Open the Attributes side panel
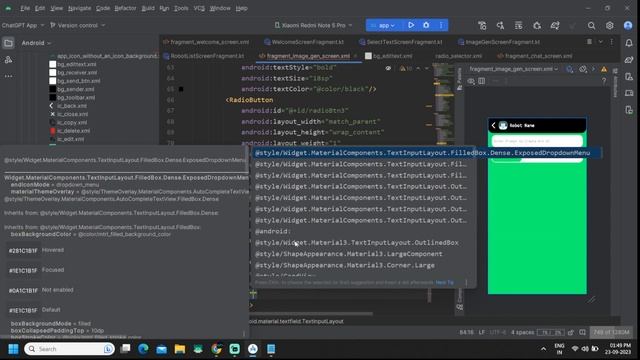640x360 pixels. tap(616, 83)
